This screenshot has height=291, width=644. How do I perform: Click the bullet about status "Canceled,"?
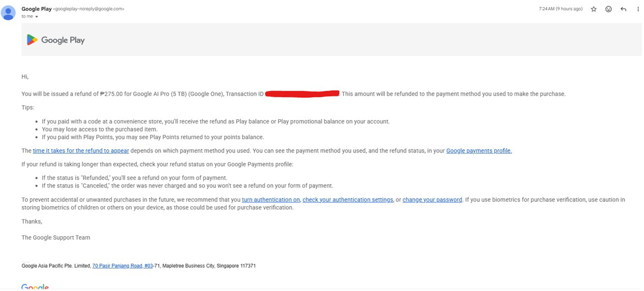pyautogui.click(x=187, y=186)
